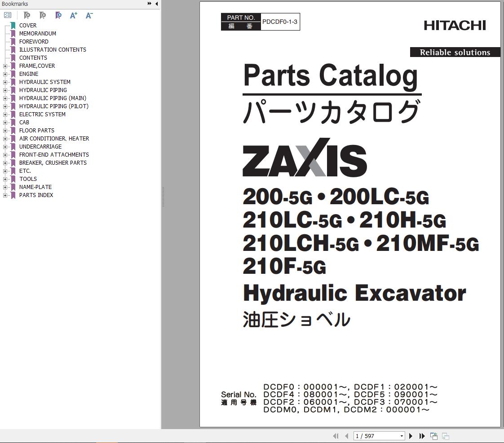This screenshot has height=443, width=504.
Task: Open the page number dropdown arrow
Action: click(402, 436)
